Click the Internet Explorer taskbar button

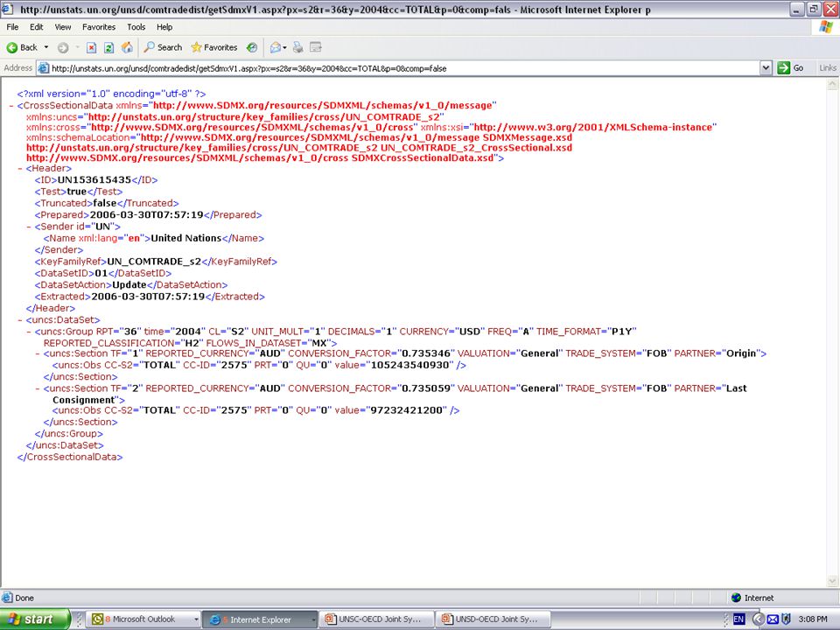(261, 619)
